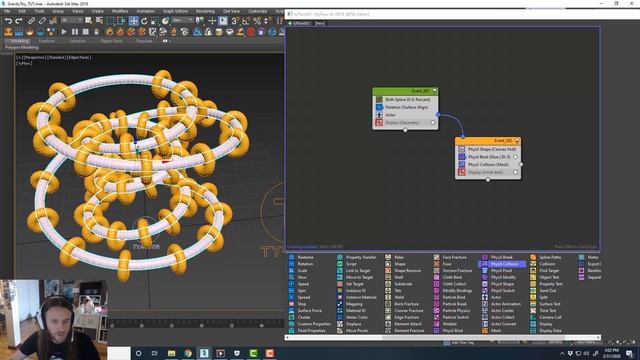Open the File menu
This screenshot has height=360, width=640.
coord(7,11)
